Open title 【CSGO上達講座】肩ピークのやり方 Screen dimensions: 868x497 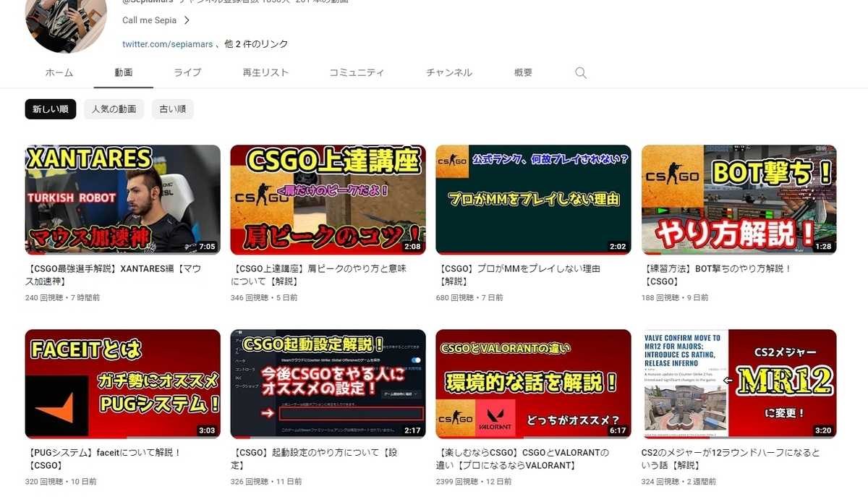[x=318, y=275]
